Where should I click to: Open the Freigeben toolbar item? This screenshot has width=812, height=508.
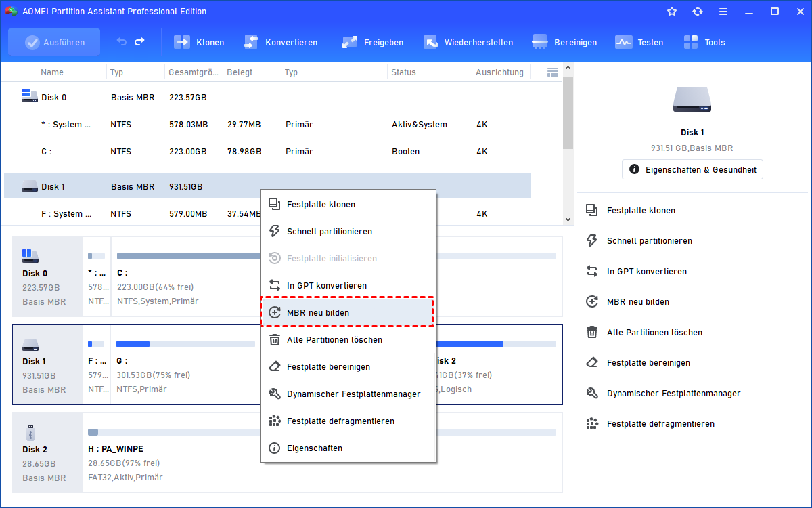[x=373, y=42]
